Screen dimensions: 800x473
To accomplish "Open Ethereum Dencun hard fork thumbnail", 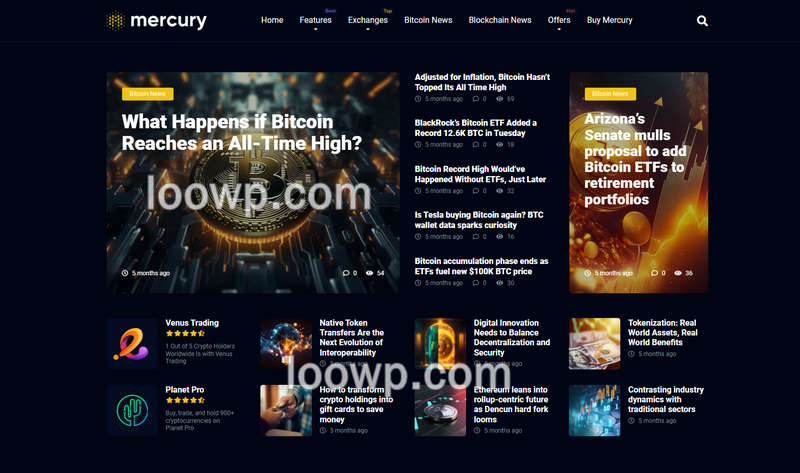I will tap(440, 410).
